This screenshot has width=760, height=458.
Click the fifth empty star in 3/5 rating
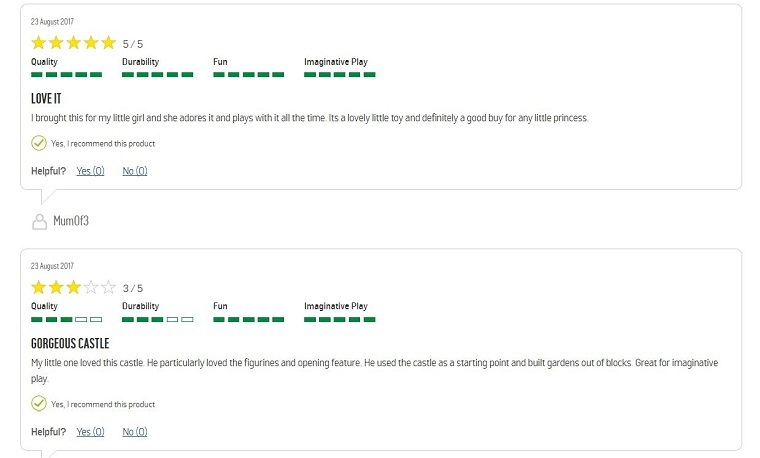click(108, 288)
